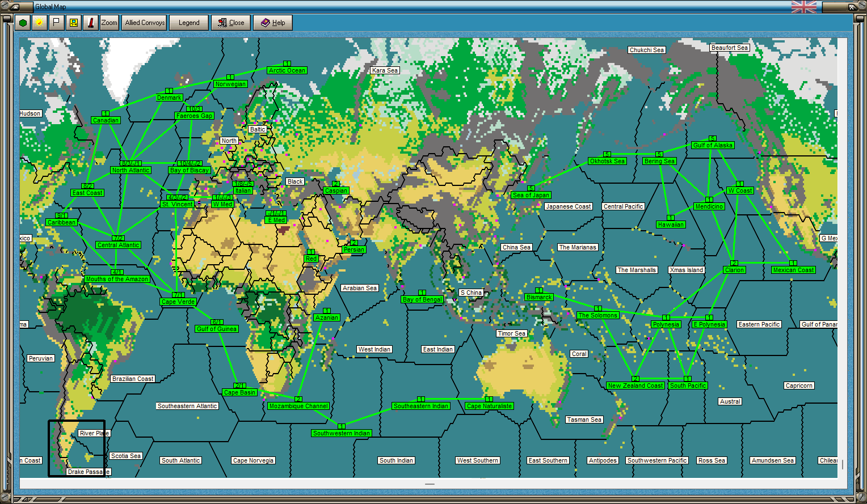867x504 pixels.
Task: Open the Allied Convoys view
Action: tap(145, 23)
